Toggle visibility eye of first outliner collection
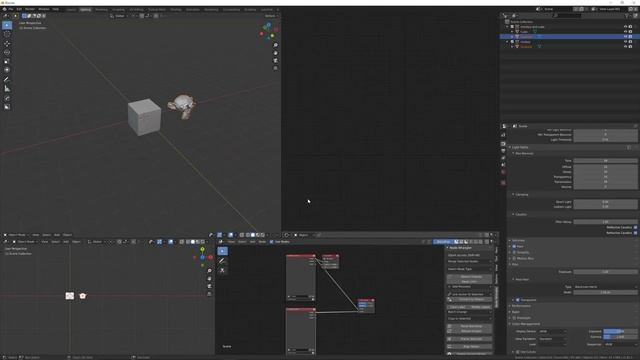The image size is (640, 360). tap(625, 27)
